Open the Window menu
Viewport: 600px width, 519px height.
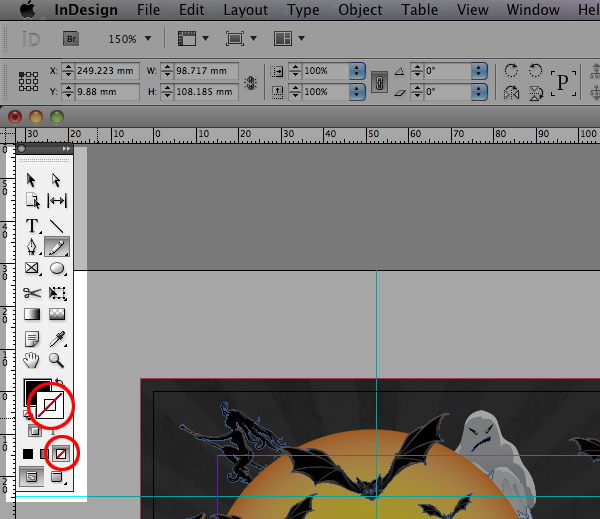(x=533, y=10)
